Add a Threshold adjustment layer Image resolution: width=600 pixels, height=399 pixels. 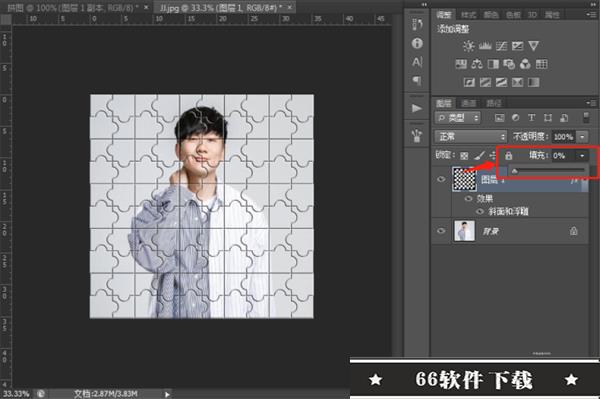501,82
